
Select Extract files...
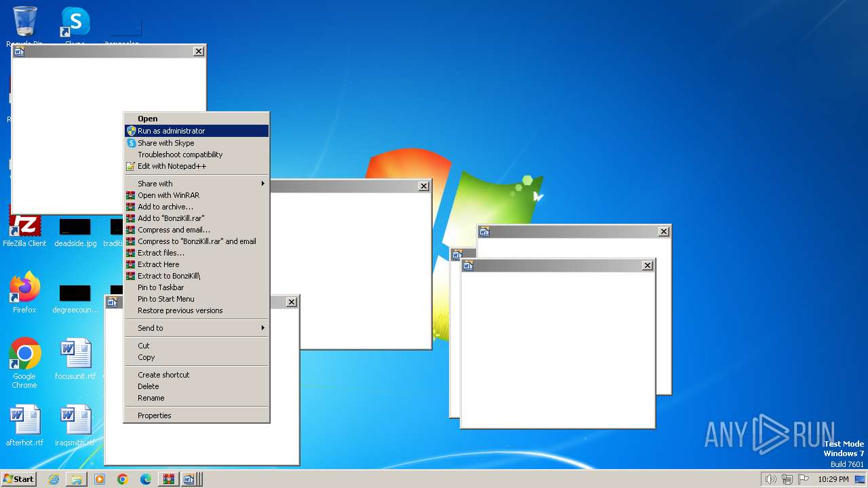click(x=197, y=253)
